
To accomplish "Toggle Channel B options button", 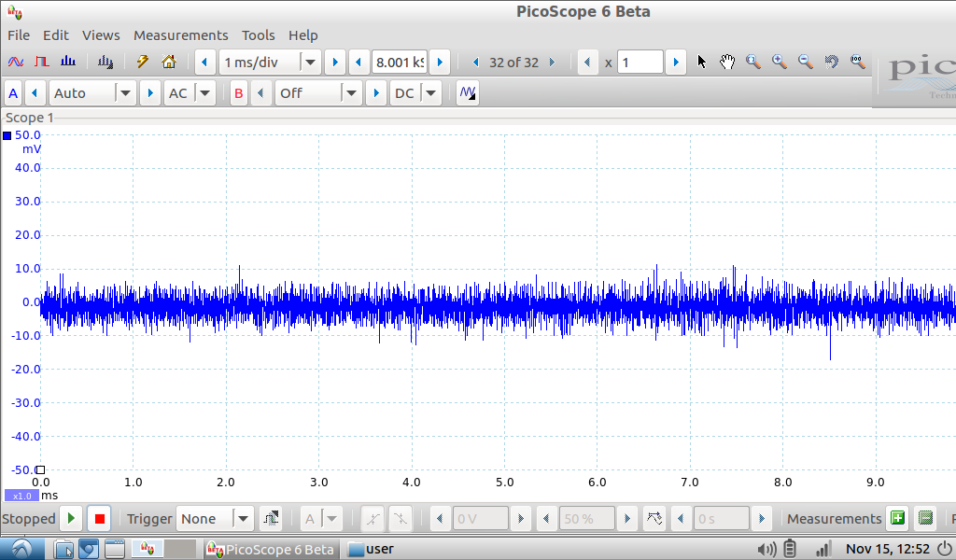I will click(x=239, y=93).
